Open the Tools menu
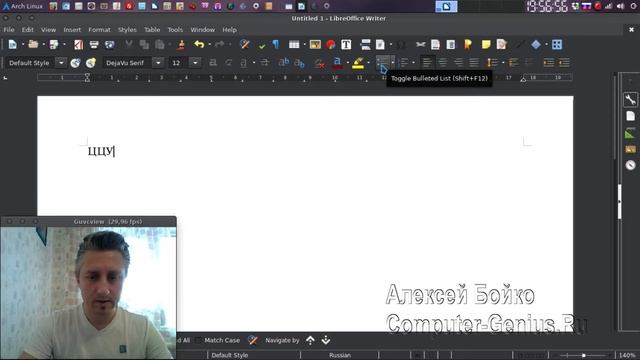 click(175, 30)
